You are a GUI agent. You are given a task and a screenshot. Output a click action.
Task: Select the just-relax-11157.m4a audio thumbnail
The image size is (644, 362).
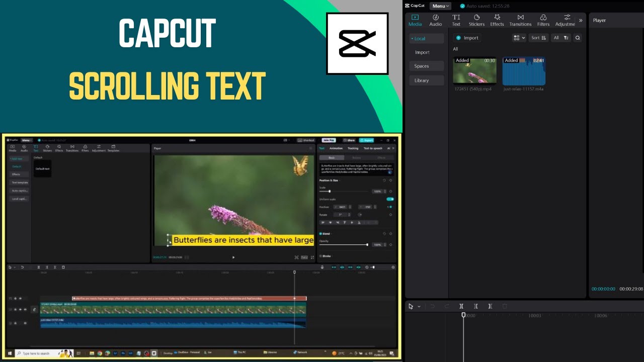524,70
